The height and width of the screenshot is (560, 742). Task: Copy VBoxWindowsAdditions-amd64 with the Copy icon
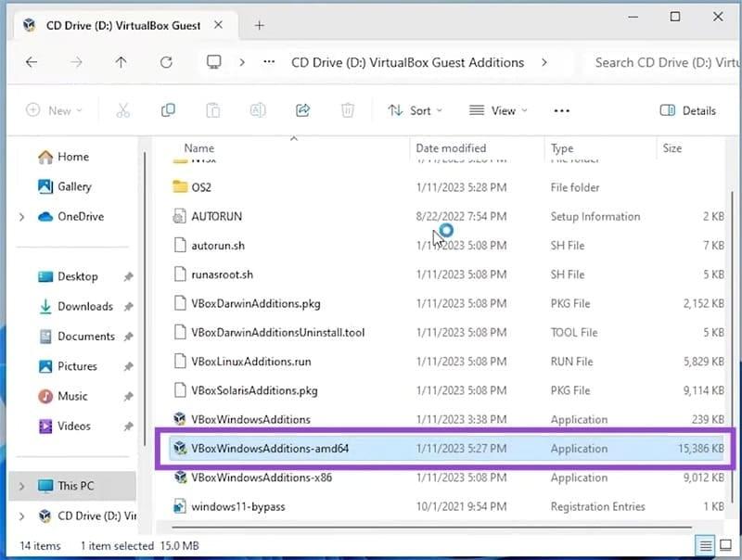tap(168, 110)
